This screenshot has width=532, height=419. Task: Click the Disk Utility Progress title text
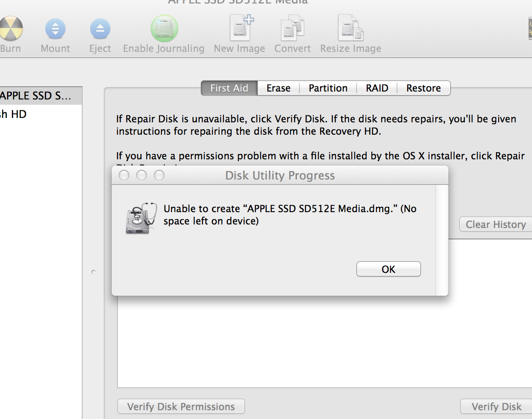[280, 176]
